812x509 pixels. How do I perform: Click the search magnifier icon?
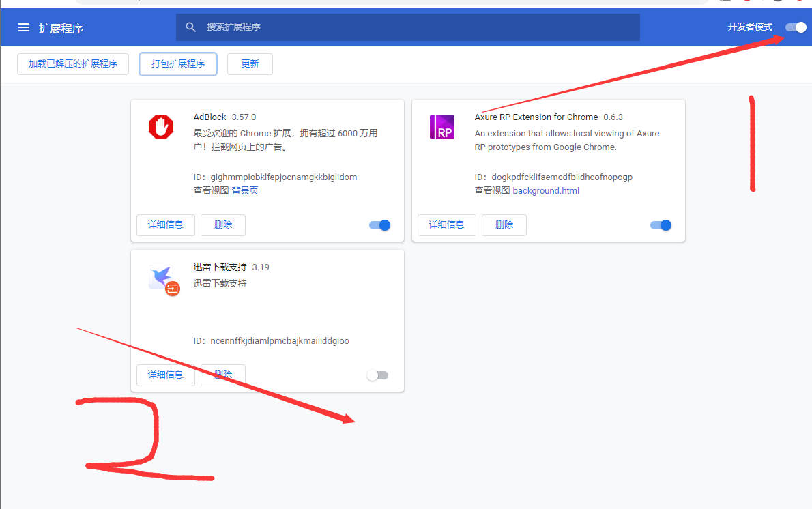pyautogui.click(x=190, y=27)
